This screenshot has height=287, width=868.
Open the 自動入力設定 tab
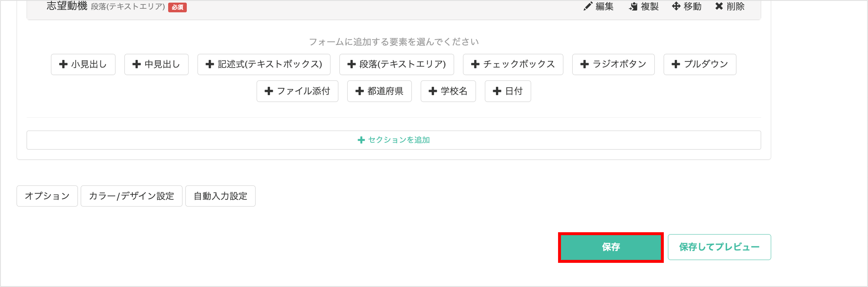(x=220, y=196)
